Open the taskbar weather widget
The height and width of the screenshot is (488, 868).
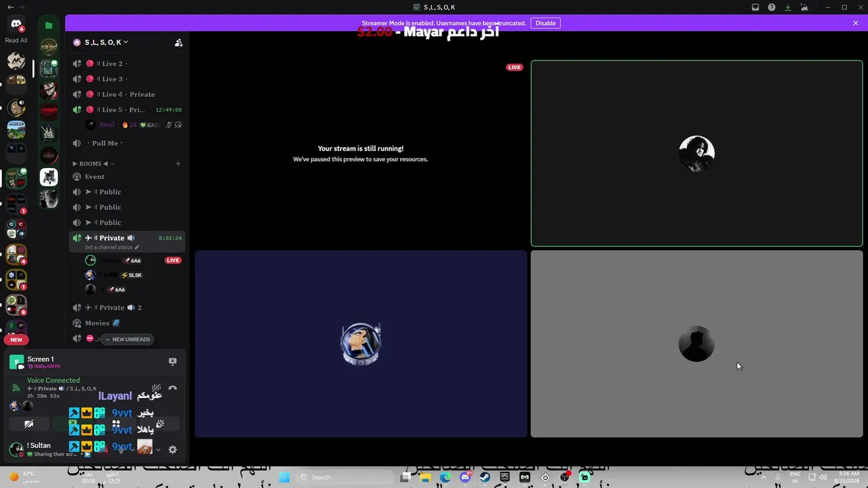[x=24, y=477]
